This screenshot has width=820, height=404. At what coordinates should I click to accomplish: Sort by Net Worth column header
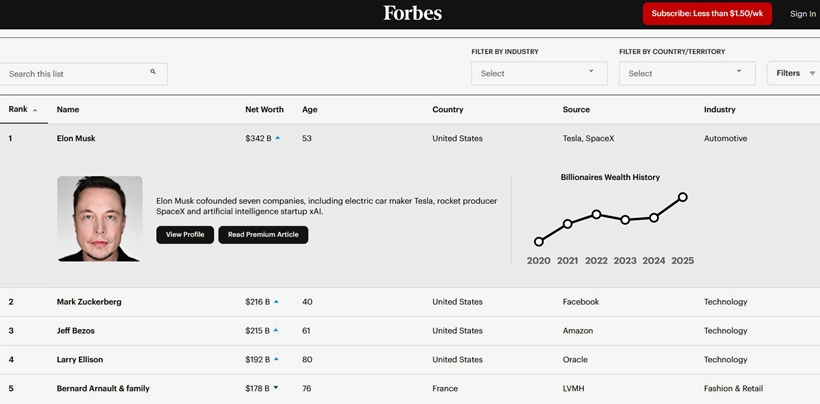point(264,109)
